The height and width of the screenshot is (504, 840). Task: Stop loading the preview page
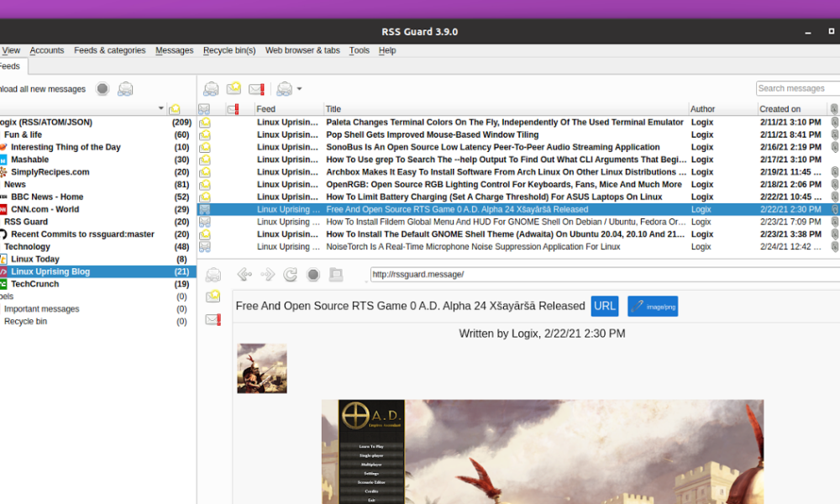pos(313,275)
